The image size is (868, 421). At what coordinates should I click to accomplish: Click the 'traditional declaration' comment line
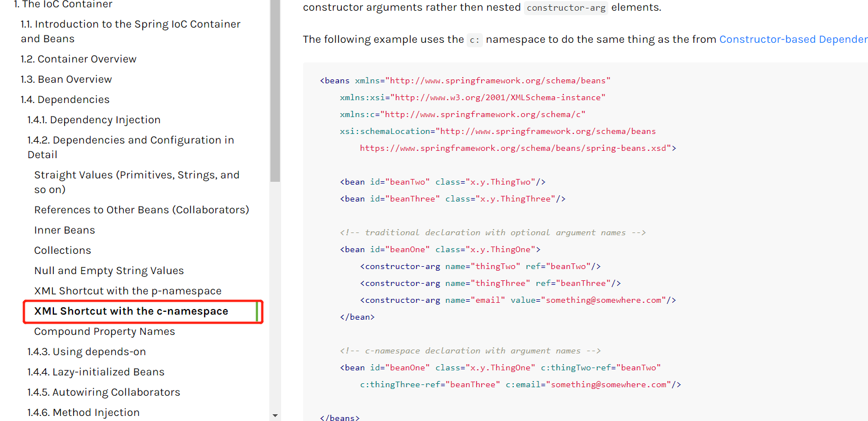[492, 232]
